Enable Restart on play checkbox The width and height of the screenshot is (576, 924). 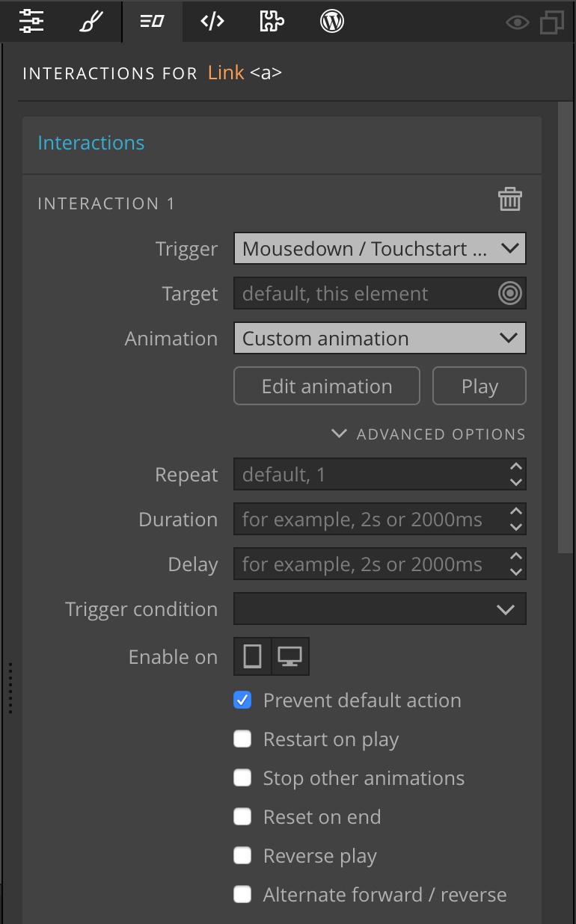[242, 739]
